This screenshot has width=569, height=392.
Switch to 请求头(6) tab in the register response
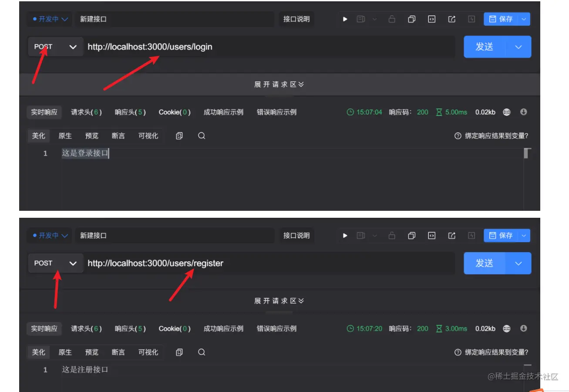point(86,328)
